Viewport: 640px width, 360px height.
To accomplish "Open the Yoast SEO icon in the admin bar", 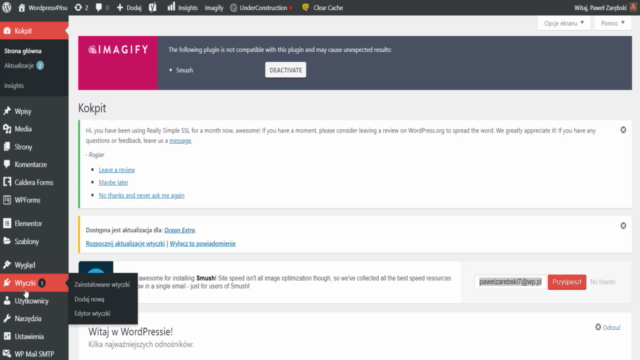I will 153,7.
